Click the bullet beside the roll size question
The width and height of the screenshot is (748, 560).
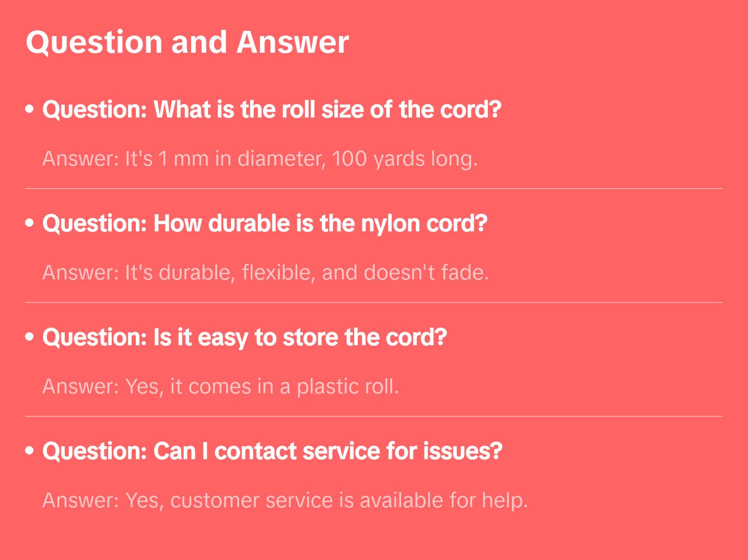(x=30, y=109)
